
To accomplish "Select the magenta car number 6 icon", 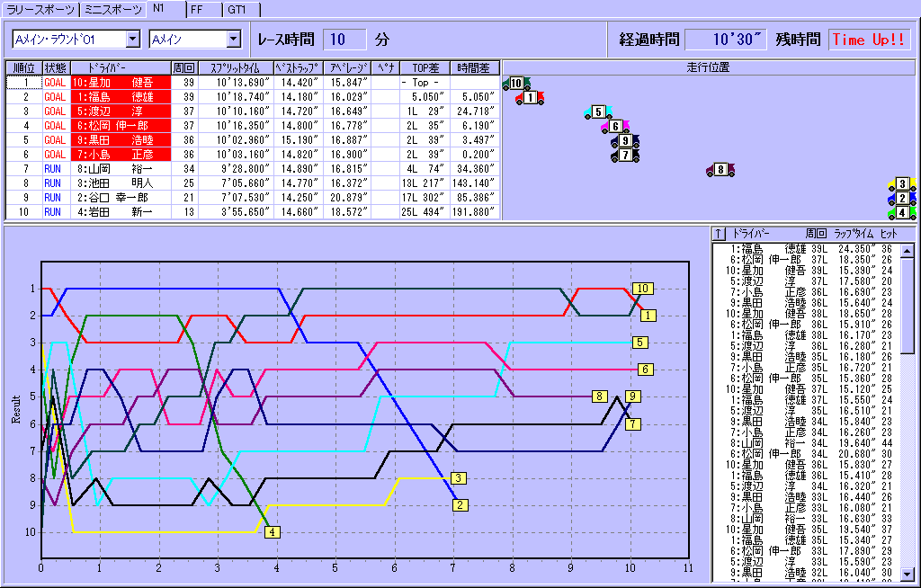I will (x=614, y=127).
